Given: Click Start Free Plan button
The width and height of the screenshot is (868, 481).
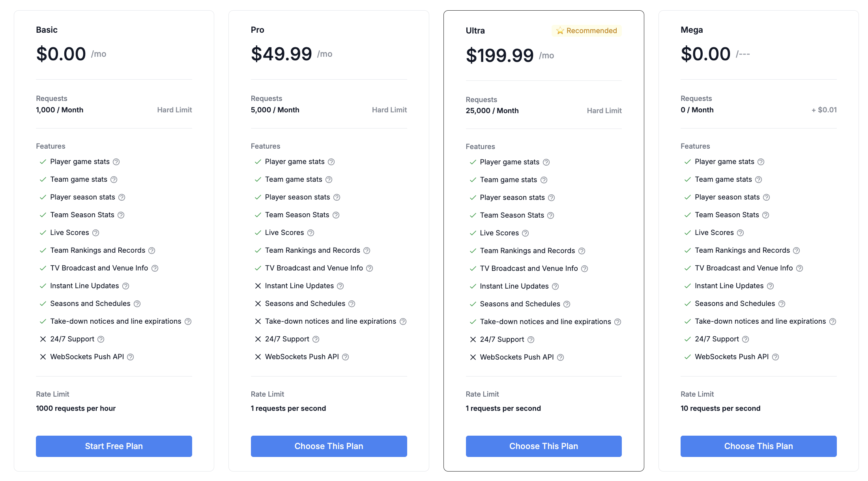Looking at the screenshot, I should point(114,446).
